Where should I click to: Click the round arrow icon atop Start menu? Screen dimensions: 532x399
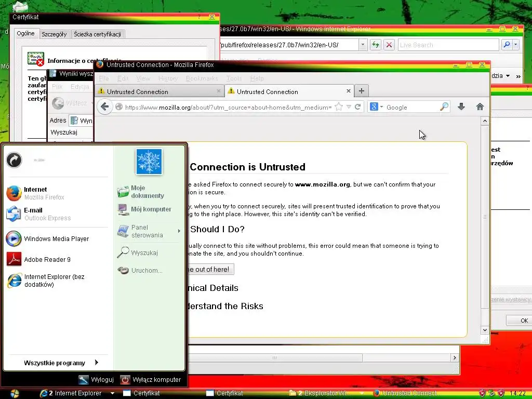pyautogui.click(x=14, y=160)
